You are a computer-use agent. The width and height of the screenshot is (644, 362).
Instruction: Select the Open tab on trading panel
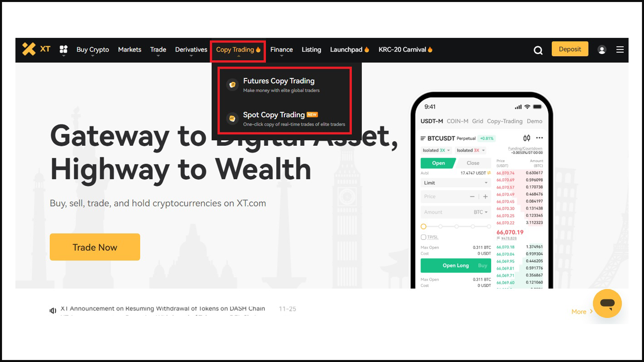437,163
